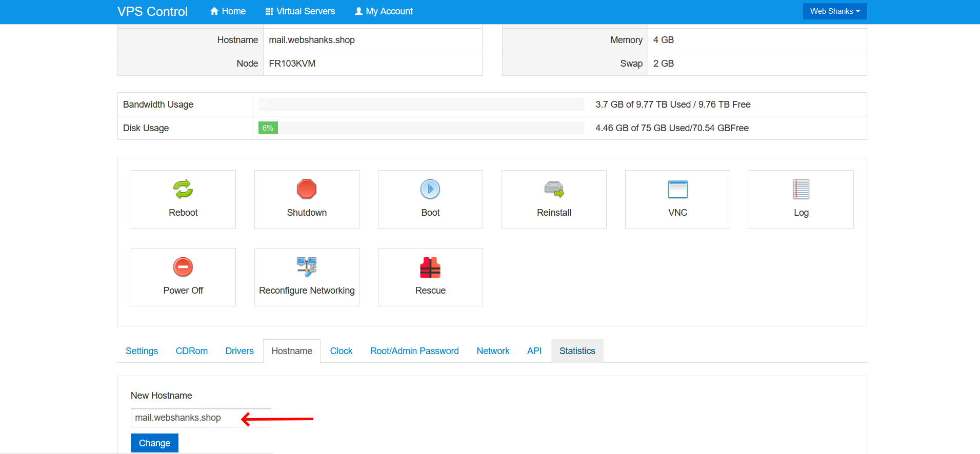The width and height of the screenshot is (980, 454).
Task: Open the Drivers tab
Action: (x=239, y=351)
